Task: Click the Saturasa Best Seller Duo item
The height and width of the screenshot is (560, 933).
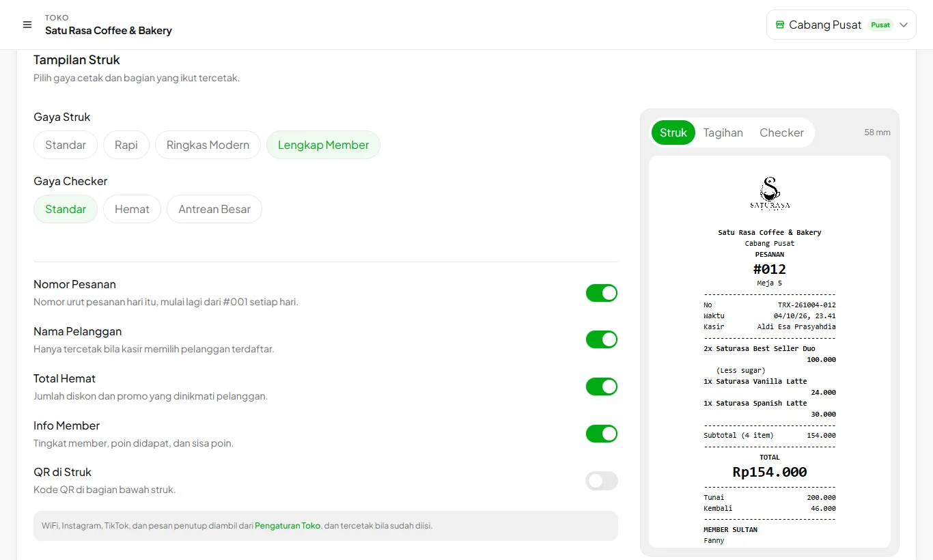Action: tap(759, 349)
